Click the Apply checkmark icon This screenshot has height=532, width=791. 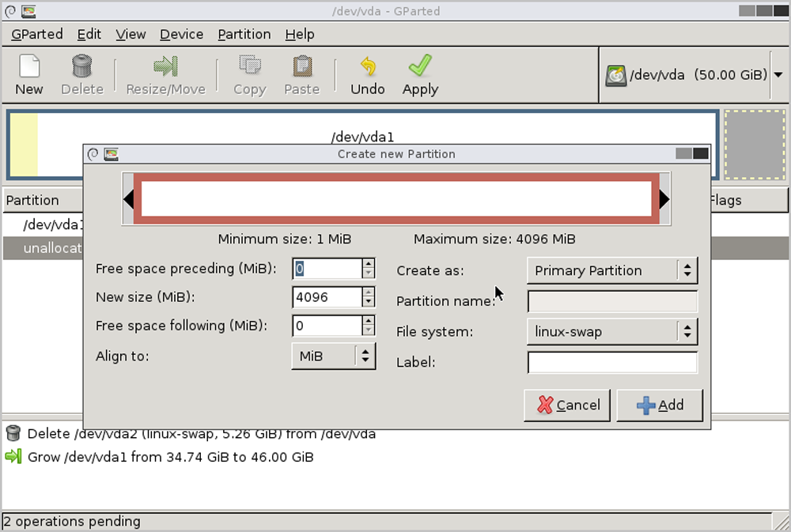(x=420, y=66)
